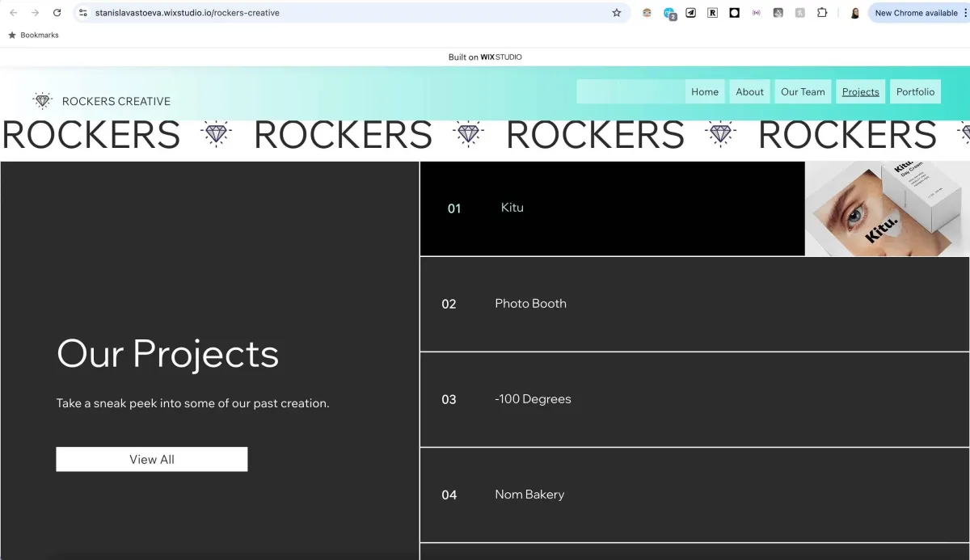The width and height of the screenshot is (970, 560).
Task: Open site information icon in address bar
Action: pyautogui.click(x=82, y=13)
